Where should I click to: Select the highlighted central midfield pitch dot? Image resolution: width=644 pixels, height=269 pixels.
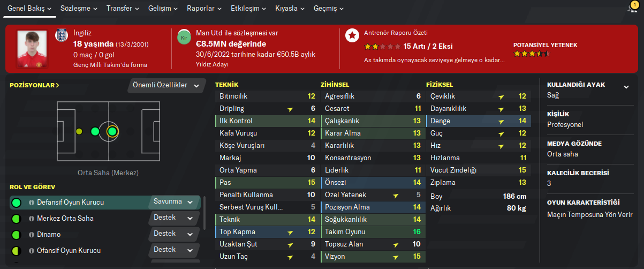tap(112, 131)
